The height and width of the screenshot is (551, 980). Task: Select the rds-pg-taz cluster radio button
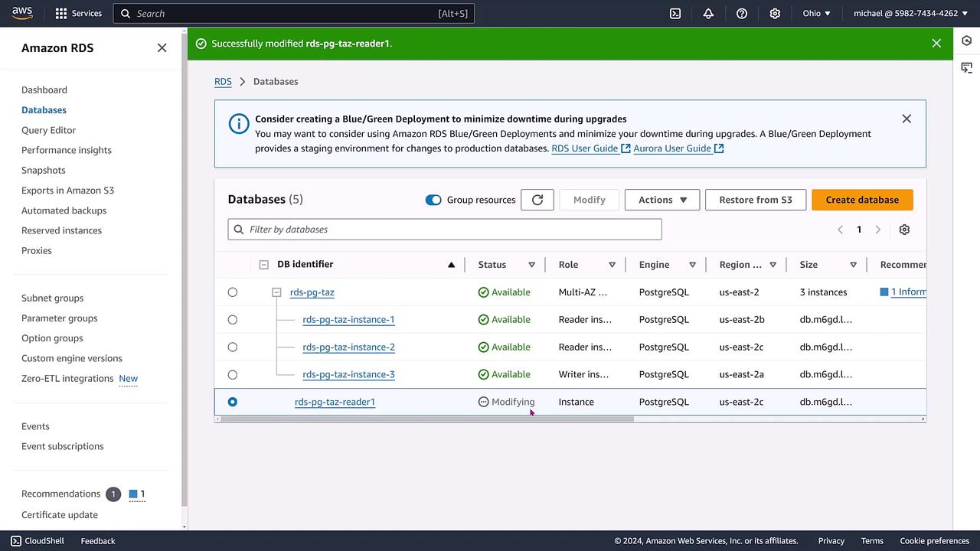(233, 292)
